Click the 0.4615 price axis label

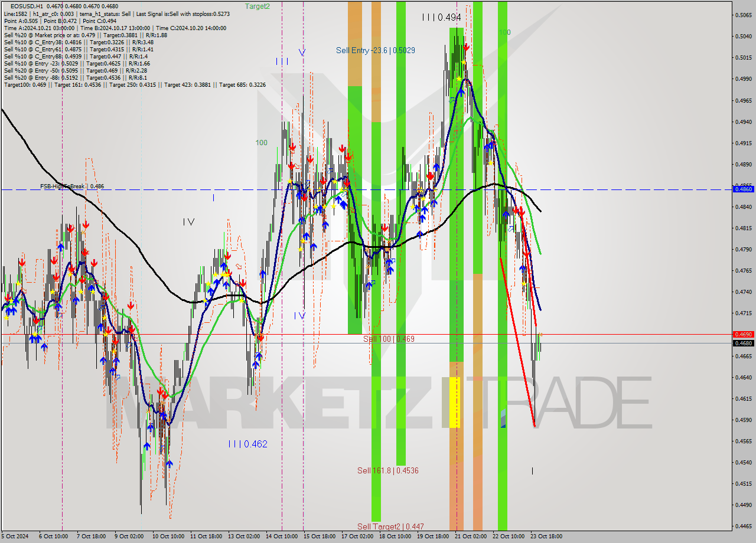[742, 398]
